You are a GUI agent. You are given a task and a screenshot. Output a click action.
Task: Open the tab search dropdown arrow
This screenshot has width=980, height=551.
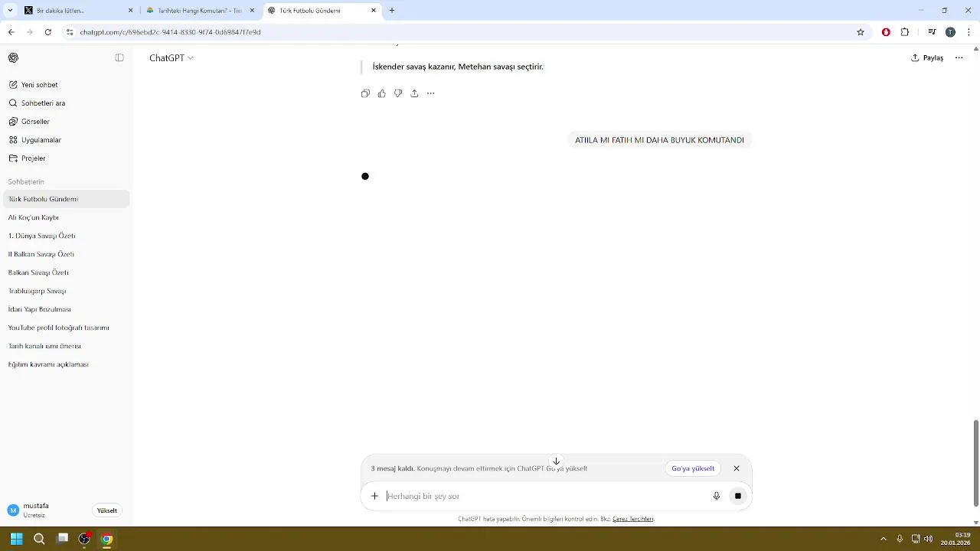click(10, 11)
